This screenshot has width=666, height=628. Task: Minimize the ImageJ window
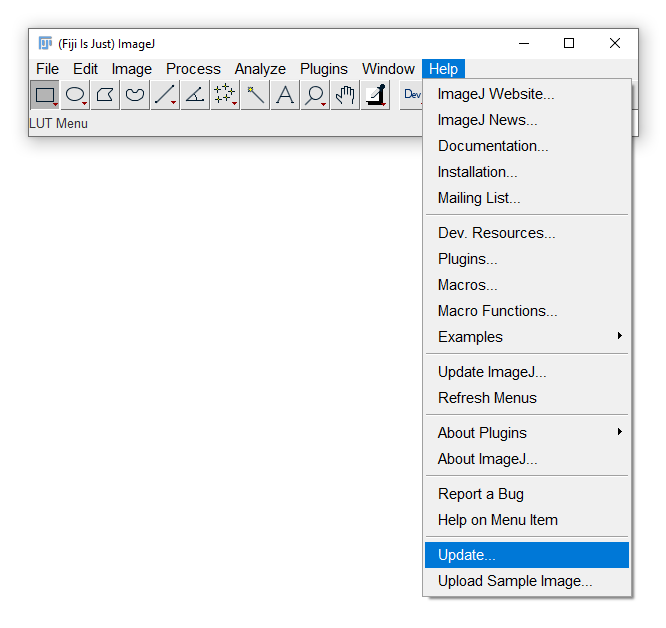tap(524, 43)
